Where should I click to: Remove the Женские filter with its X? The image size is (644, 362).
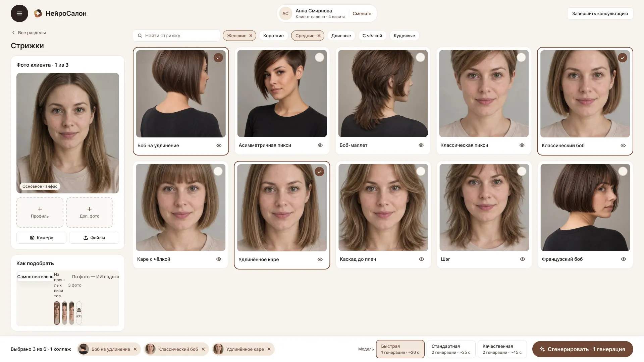tap(251, 36)
